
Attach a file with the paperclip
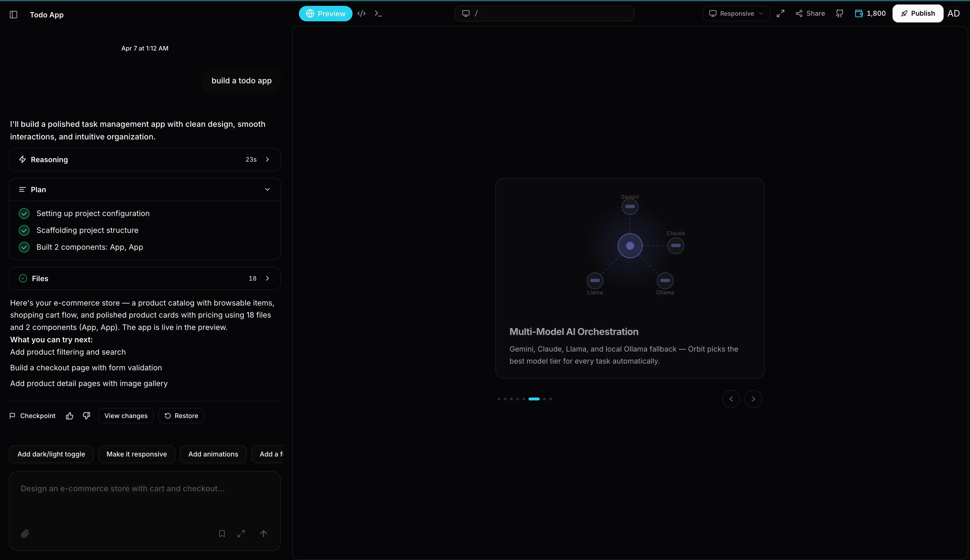[25, 533]
